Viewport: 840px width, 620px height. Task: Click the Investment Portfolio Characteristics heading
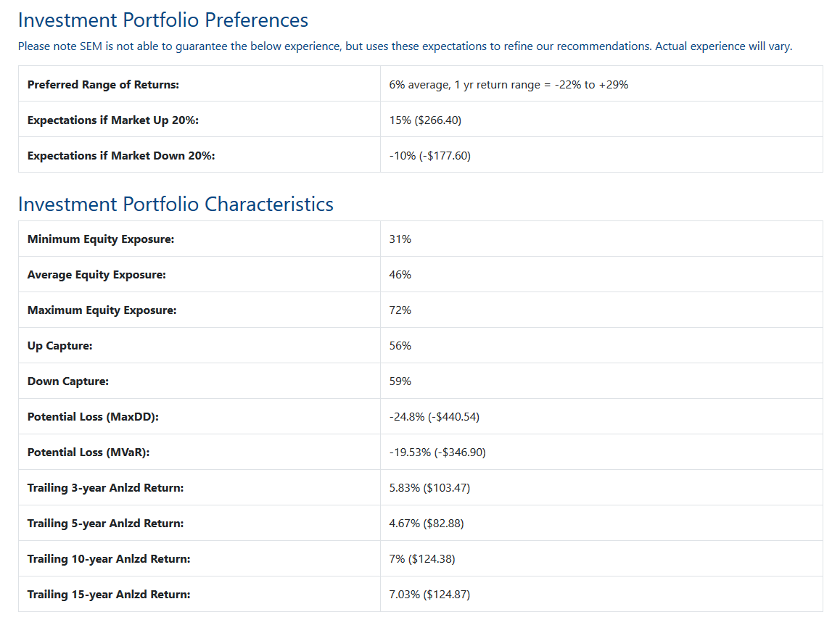click(x=176, y=204)
